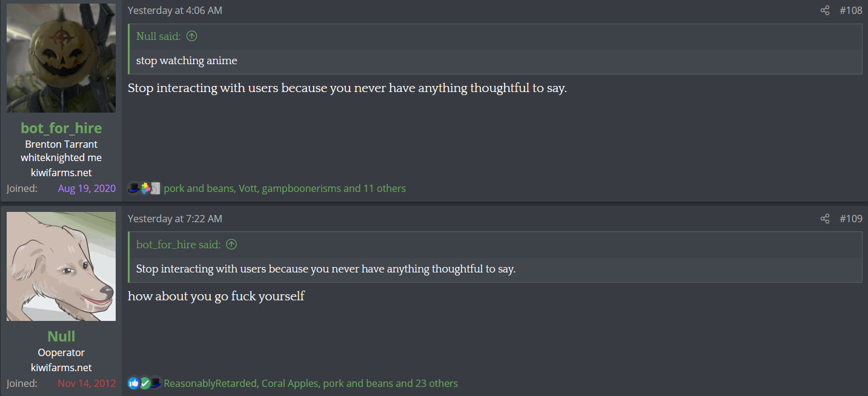868x396 pixels.
Task: View dog avatar of Null
Action: click(61, 266)
